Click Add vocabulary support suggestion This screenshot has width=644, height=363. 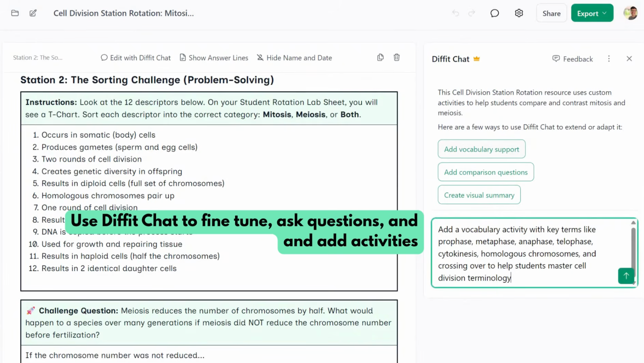coord(481,149)
